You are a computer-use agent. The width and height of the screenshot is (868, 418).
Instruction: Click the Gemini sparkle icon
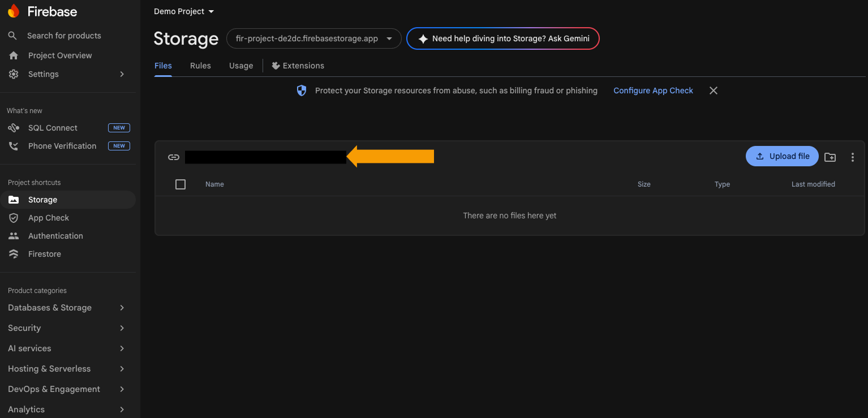coord(423,39)
